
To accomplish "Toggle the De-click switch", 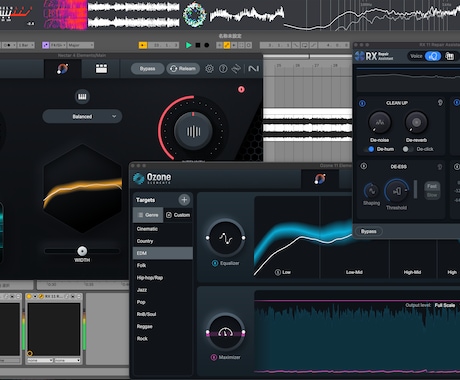I will (x=407, y=149).
